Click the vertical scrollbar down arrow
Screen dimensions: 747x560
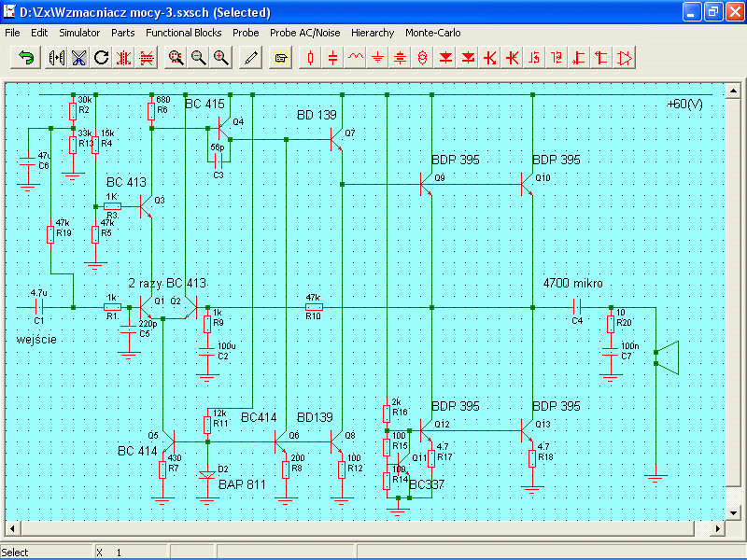click(x=733, y=511)
